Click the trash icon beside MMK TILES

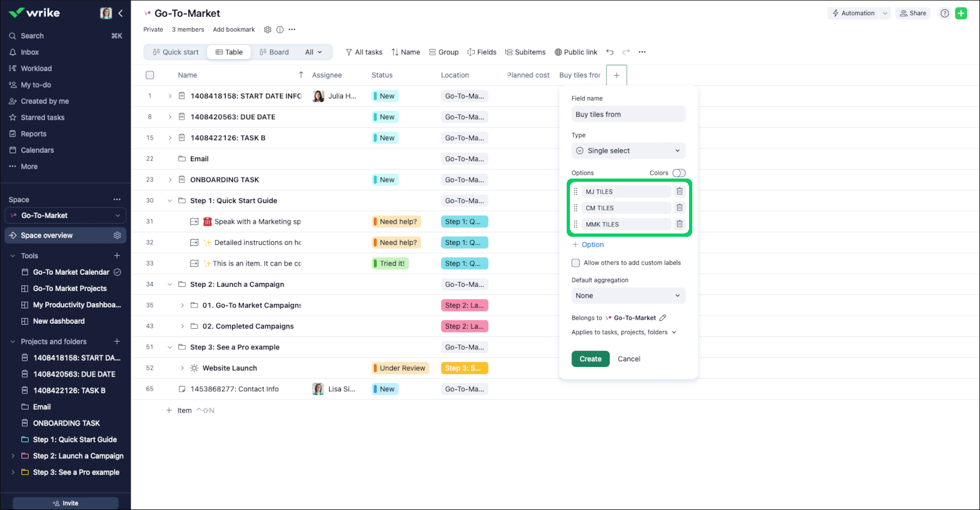coord(679,224)
